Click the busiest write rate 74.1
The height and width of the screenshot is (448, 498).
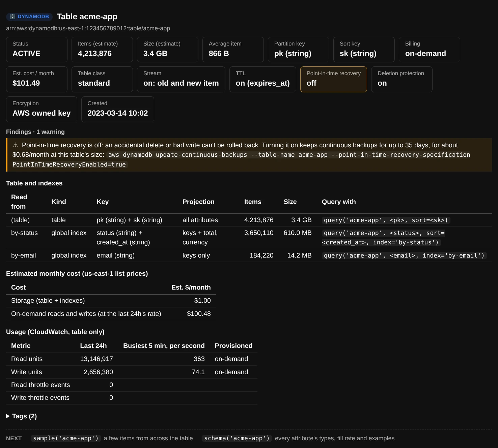pos(198,372)
